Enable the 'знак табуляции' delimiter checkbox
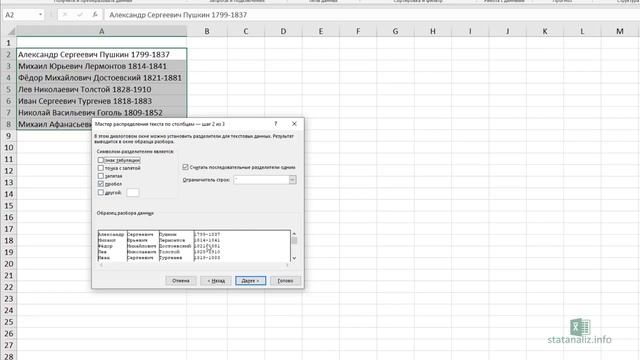640x360 pixels. coord(100,160)
